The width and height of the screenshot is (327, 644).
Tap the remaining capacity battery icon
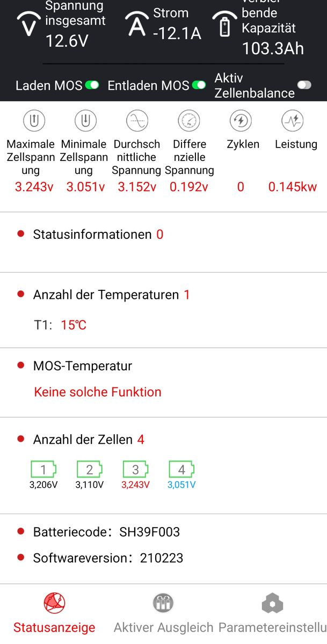[x=225, y=25]
